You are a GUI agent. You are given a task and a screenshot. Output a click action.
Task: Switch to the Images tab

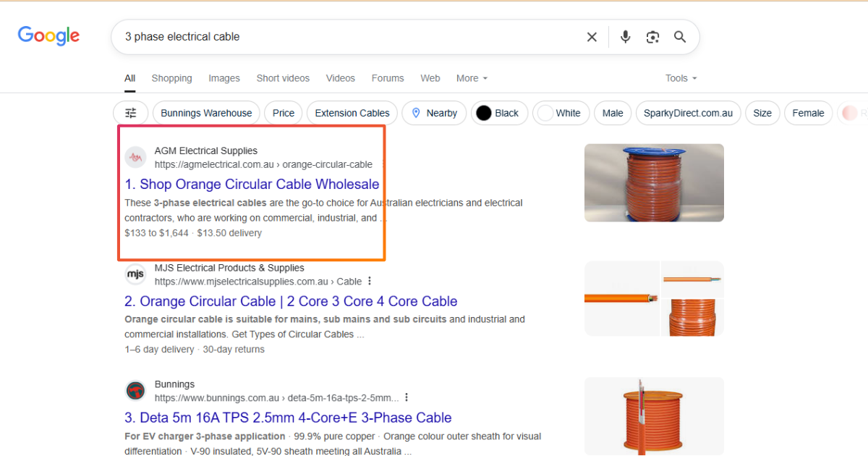click(224, 78)
